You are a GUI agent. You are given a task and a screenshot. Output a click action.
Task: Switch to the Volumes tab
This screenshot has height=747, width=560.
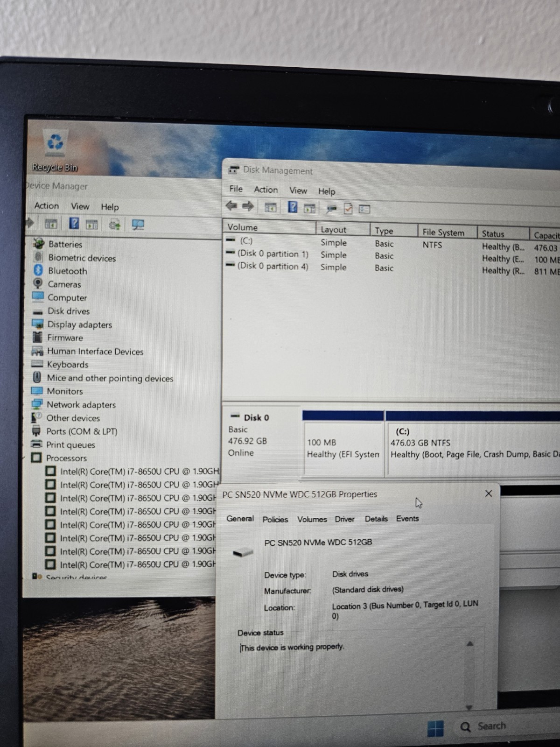click(x=312, y=519)
